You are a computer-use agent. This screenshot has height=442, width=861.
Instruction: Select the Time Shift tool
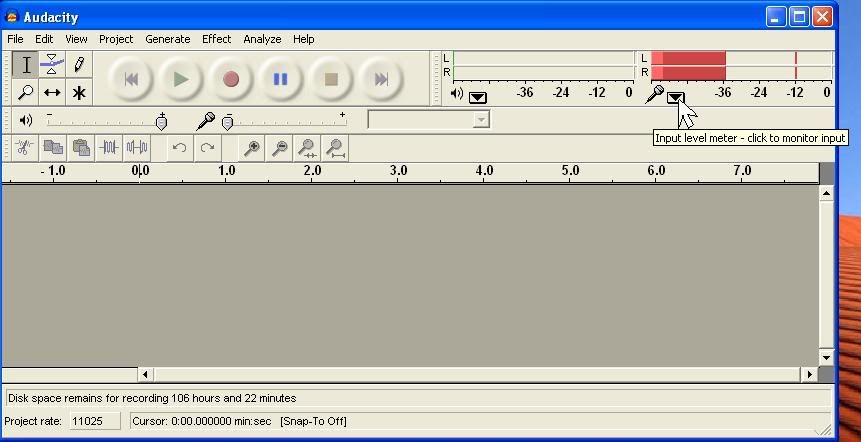pyautogui.click(x=52, y=92)
